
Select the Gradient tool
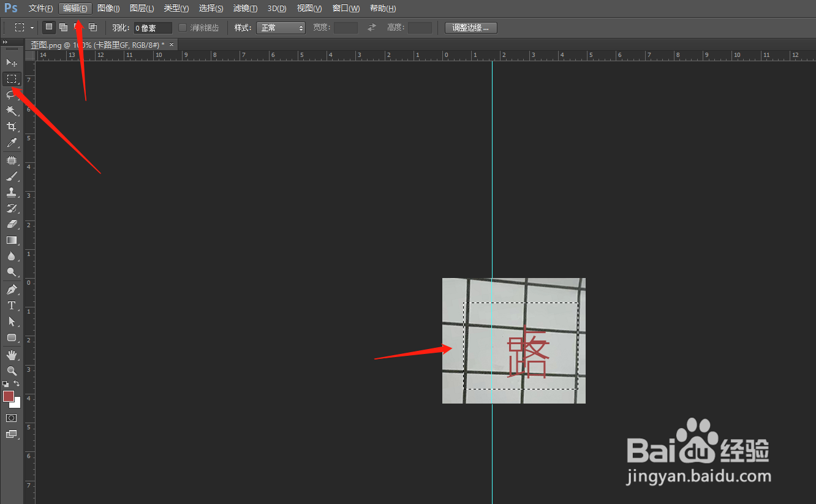(x=12, y=240)
